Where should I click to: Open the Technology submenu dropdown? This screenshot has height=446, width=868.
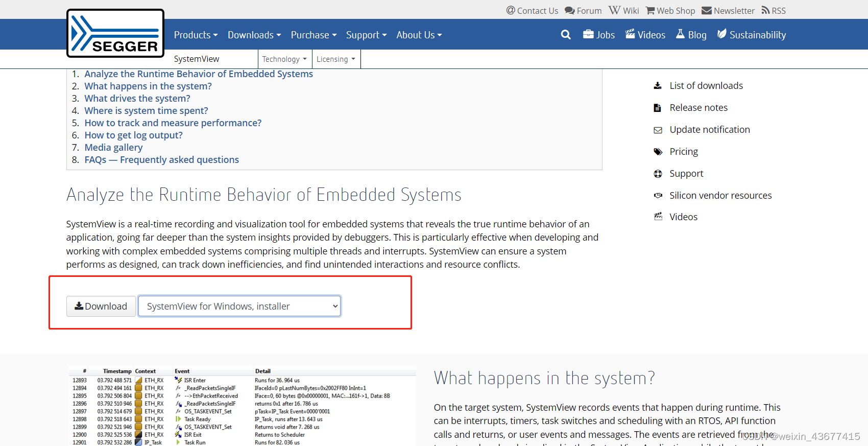point(284,59)
